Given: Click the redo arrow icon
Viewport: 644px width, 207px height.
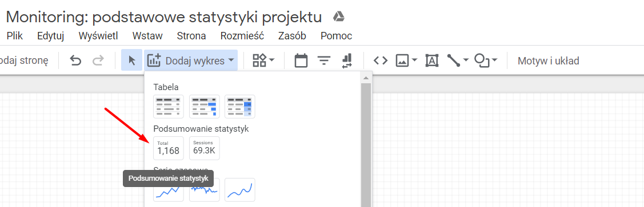Looking at the screenshot, I should (98, 61).
